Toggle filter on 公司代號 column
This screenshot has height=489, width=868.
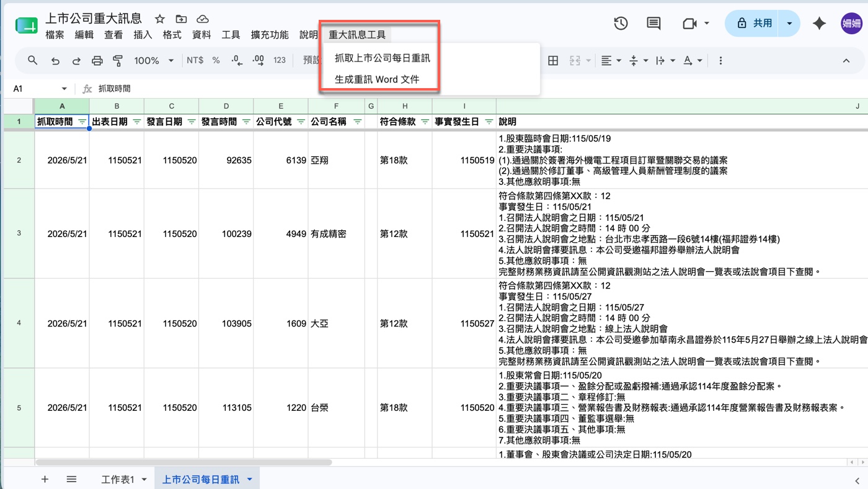coord(301,122)
